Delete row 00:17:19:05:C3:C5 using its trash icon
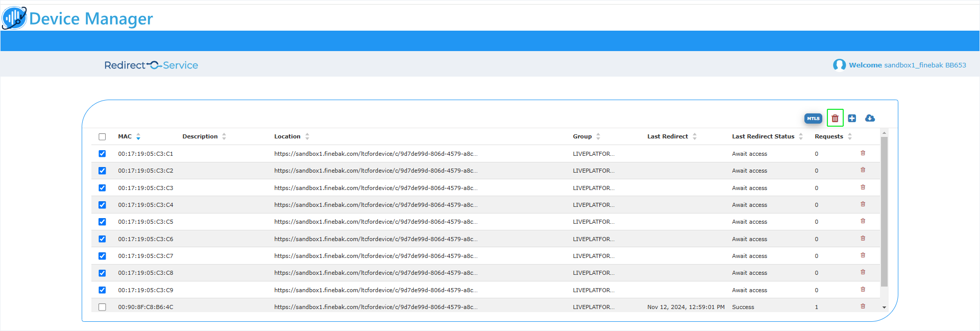The height and width of the screenshot is (331, 980). (863, 221)
